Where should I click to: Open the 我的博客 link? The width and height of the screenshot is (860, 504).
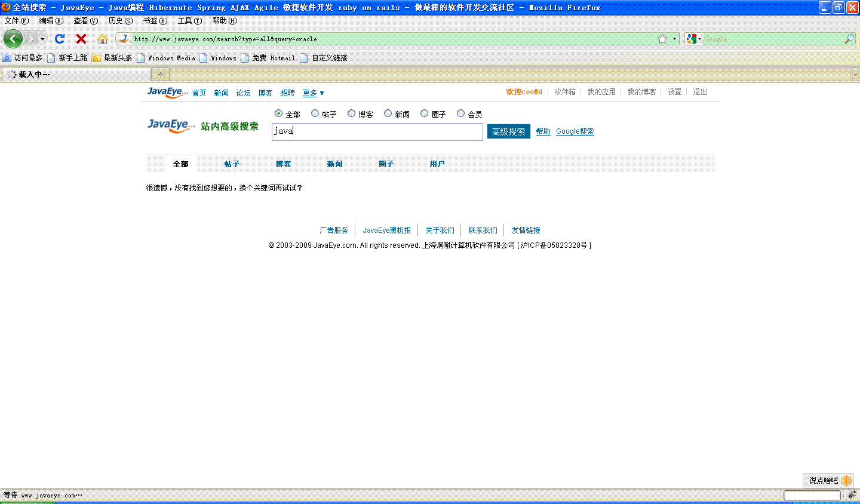pyautogui.click(x=641, y=92)
